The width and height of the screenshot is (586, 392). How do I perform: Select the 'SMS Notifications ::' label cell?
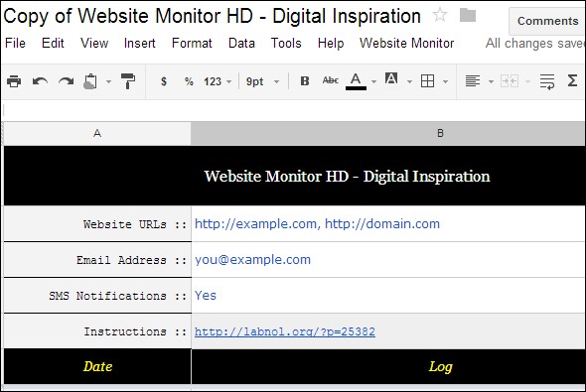97,296
